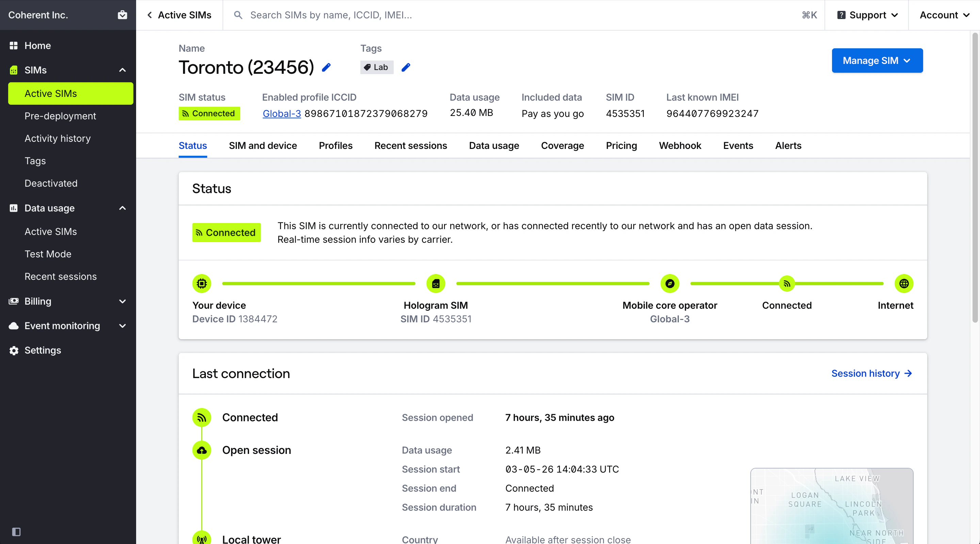Click the Connected SIM status badge in header
This screenshot has height=544, width=980.
209,114
